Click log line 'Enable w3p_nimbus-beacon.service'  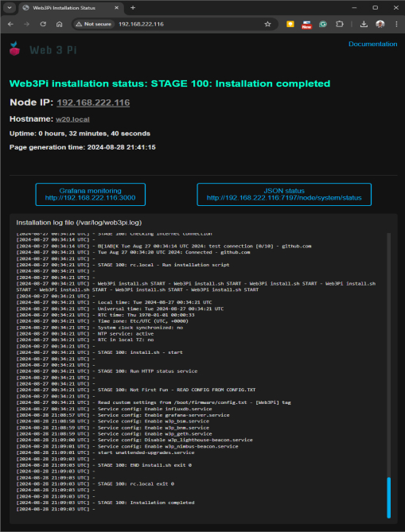[127, 446]
